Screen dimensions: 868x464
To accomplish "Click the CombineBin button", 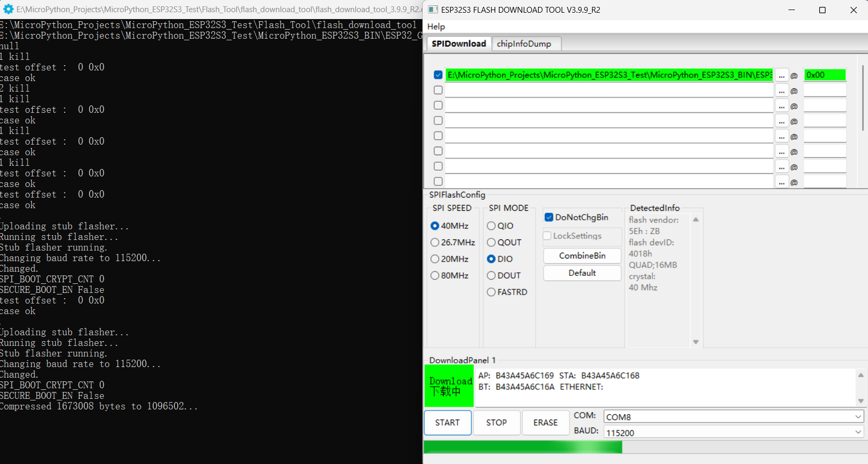I will pyautogui.click(x=582, y=256).
